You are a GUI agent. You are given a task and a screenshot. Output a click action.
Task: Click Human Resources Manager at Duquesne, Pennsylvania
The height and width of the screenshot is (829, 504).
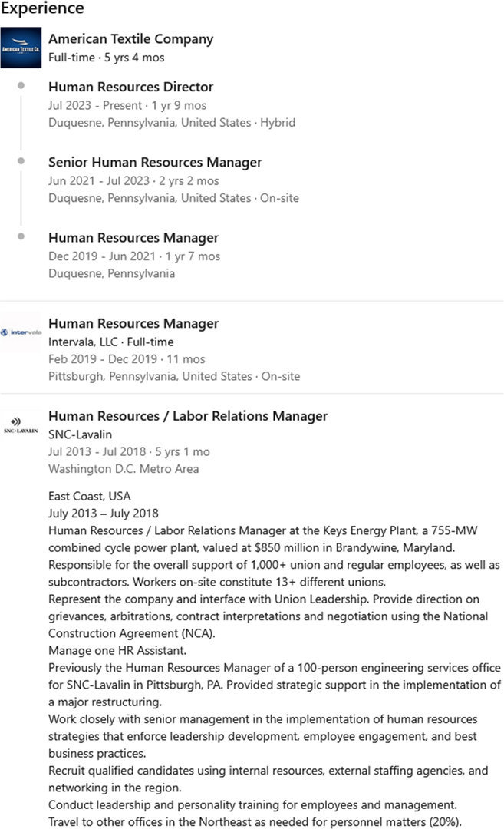point(133,238)
